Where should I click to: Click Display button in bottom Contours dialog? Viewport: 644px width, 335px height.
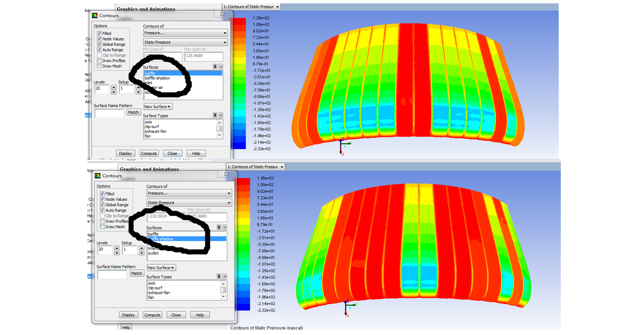[x=128, y=315]
